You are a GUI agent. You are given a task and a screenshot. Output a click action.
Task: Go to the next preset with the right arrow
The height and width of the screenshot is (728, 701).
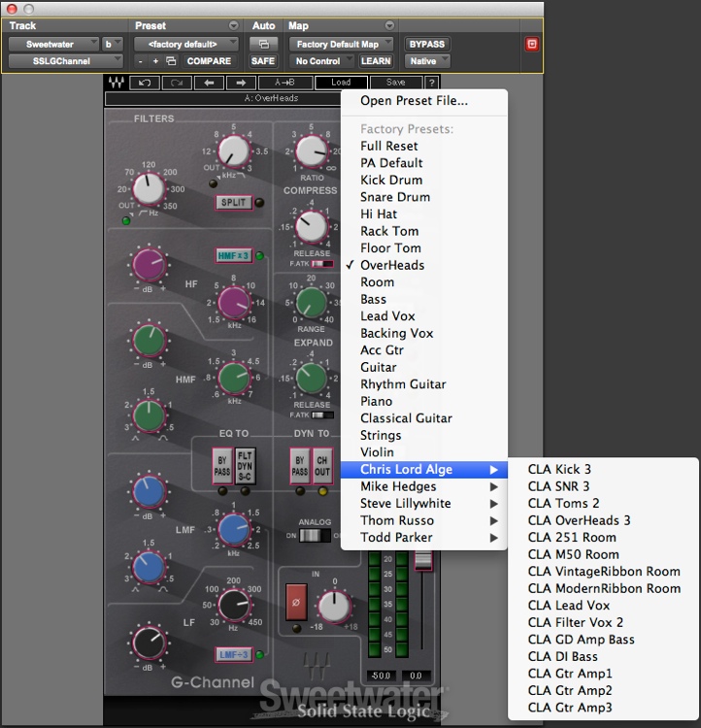pos(241,83)
